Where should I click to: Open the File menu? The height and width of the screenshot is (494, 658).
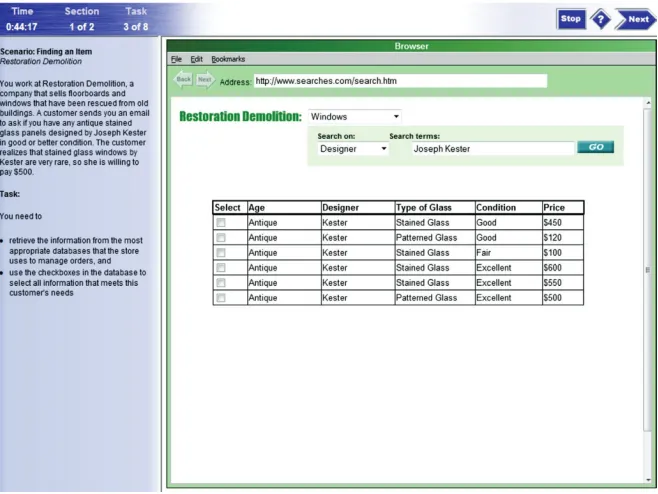(x=176, y=59)
